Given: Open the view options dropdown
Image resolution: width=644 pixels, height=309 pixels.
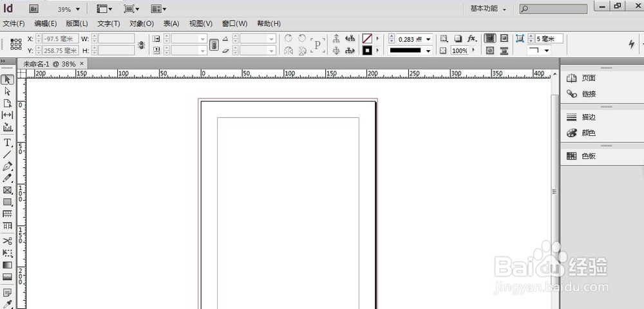Looking at the screenshot, I should pos(104,8).
